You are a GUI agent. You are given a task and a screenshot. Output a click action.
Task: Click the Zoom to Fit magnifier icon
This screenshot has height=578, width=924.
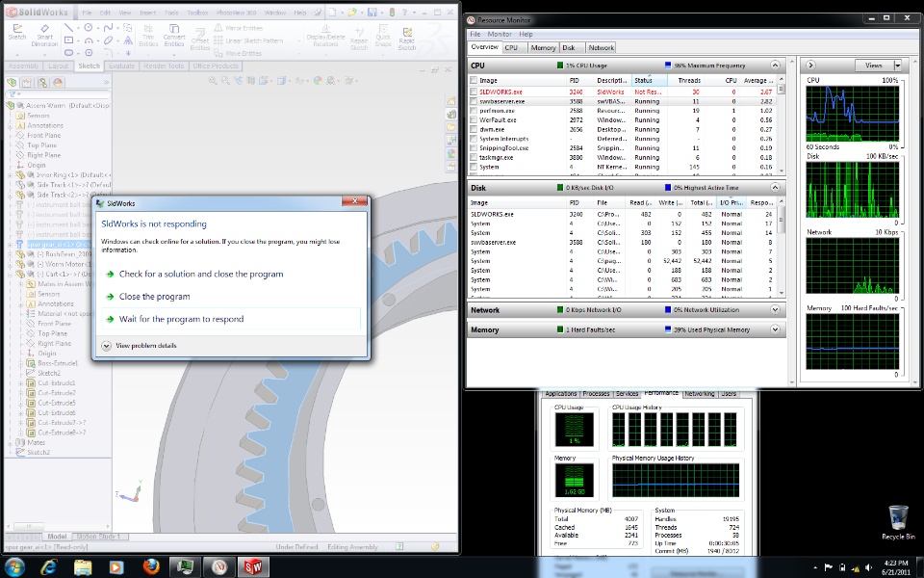[213, 81]
